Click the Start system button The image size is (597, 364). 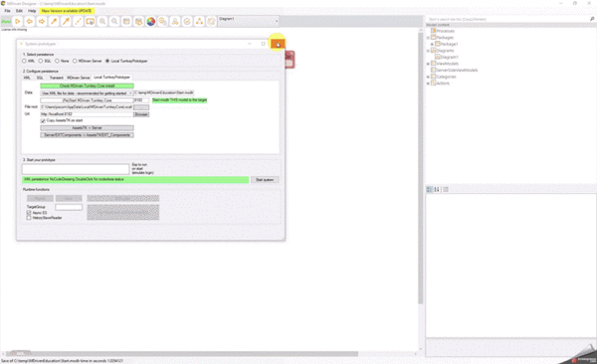pos(265,180)
